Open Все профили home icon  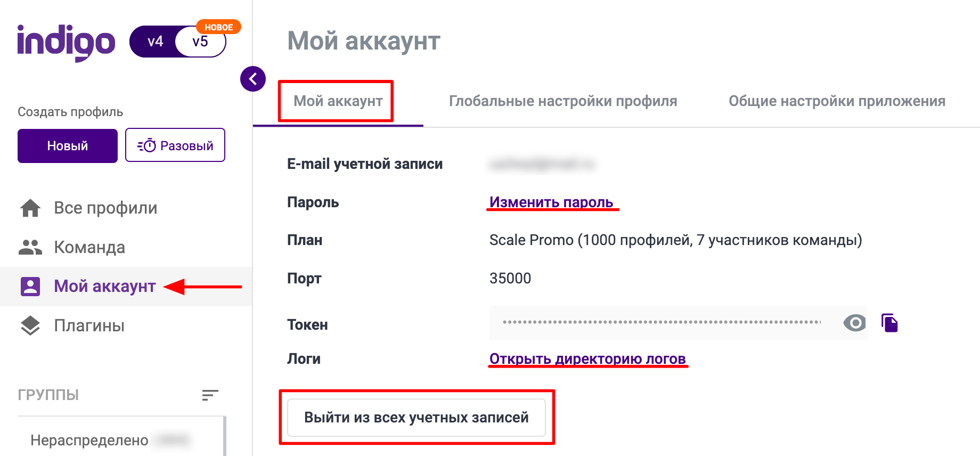[x=30, y=208]
